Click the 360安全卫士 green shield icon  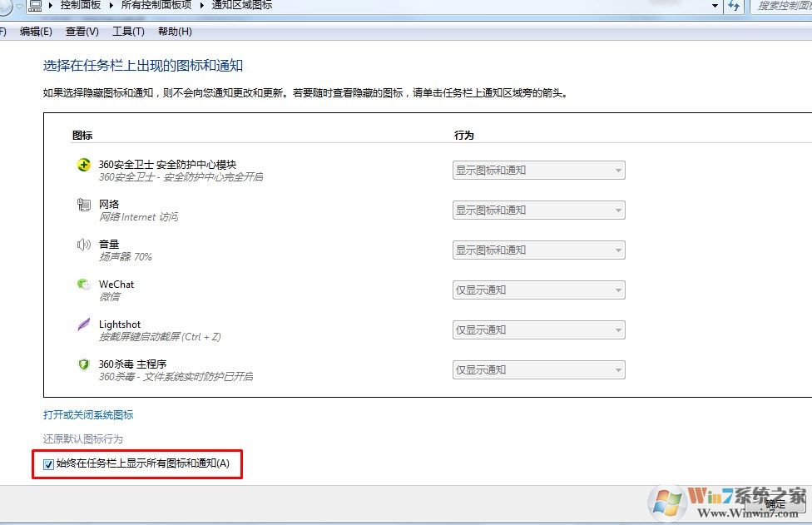pyautogui.click(x=83, y=165)
